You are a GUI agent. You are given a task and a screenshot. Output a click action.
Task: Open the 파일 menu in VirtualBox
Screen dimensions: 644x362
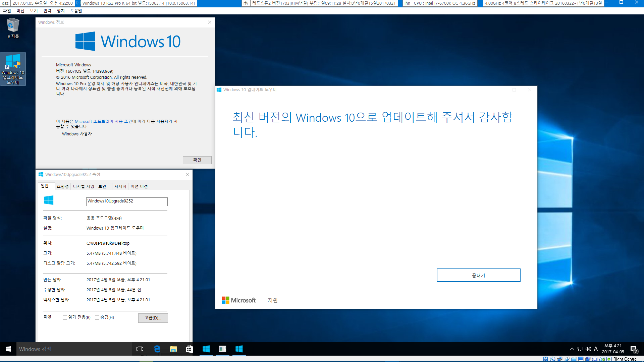pos(7,11)
